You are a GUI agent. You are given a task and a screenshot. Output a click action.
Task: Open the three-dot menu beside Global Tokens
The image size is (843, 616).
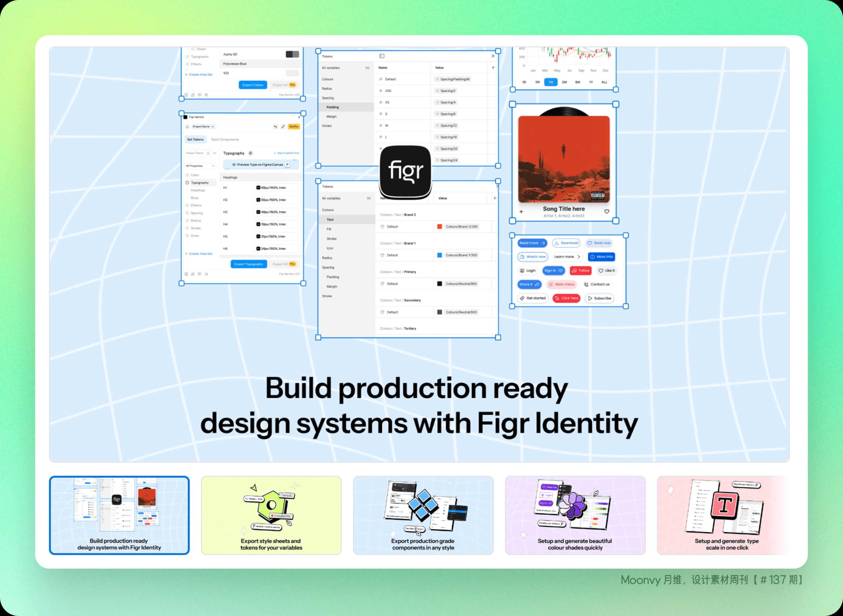(215, 153)
